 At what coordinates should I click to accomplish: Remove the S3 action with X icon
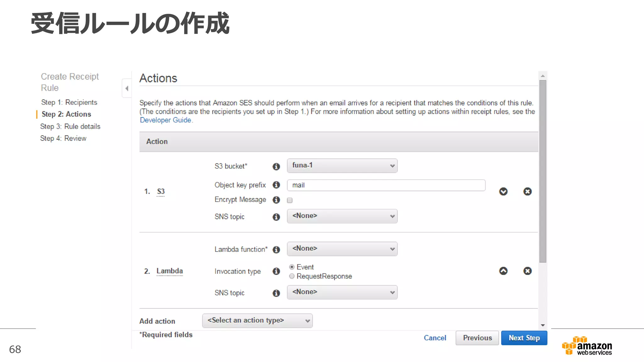point(527,191)
